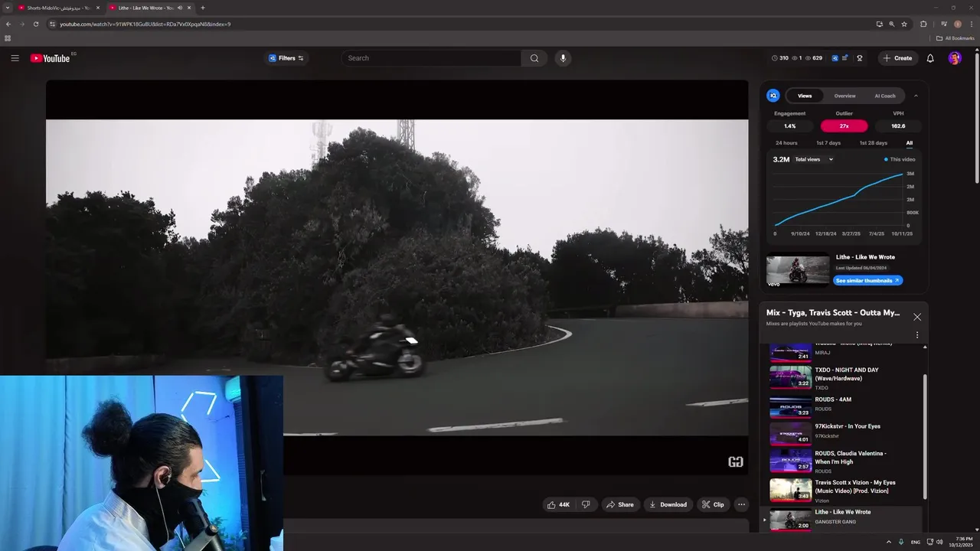Show hidden icons in the system tray
The width and height of the screenshot is (980, 551).
coord(889,542)
